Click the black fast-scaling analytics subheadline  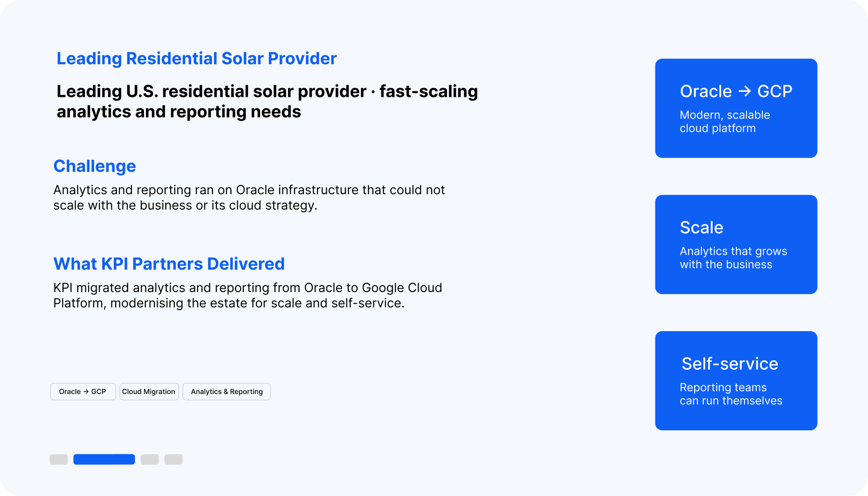267,102
